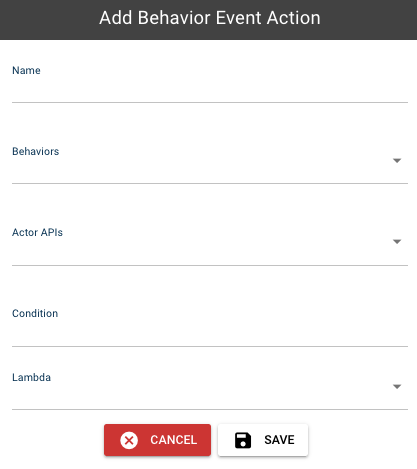
Task: Click the CANCEL button
Action: [x=157, y=440]
